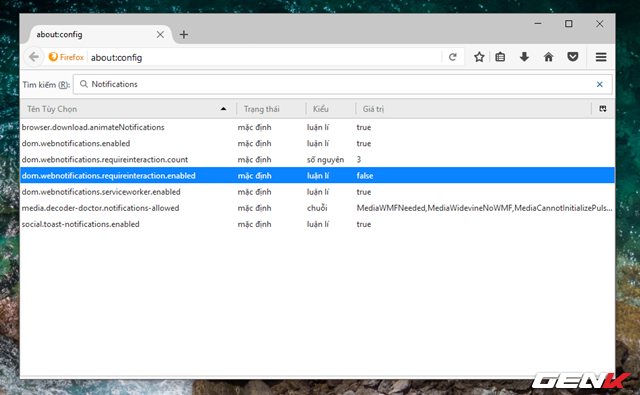Viewport: 640px width, 395px height.
Task: Select dom.webnotifications.requireinteraction.enabled row
Action: (318, 176)
